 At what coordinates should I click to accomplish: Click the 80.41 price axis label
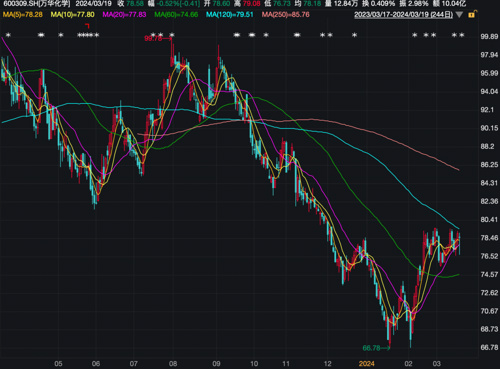coord(489,219)
